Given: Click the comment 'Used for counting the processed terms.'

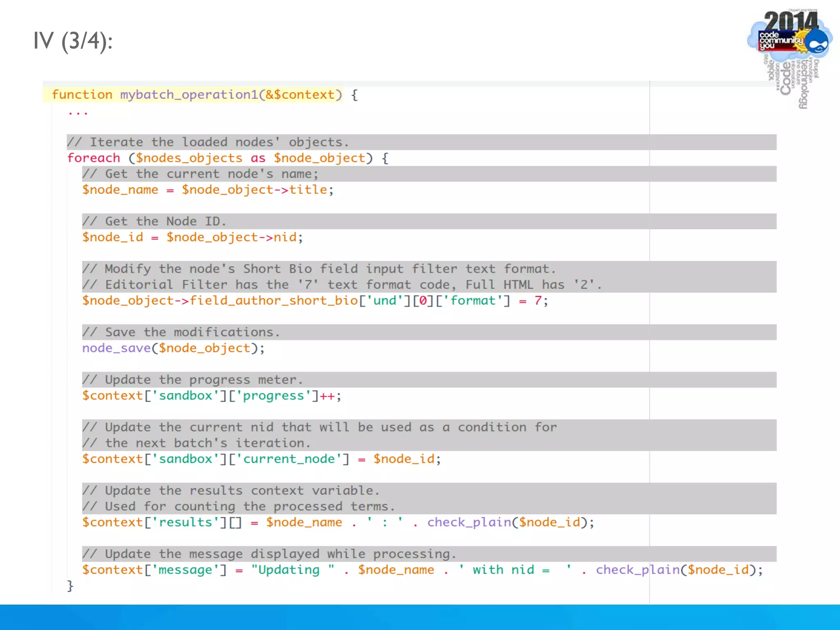Looking at the screenshot, I should tap(239, 507).
